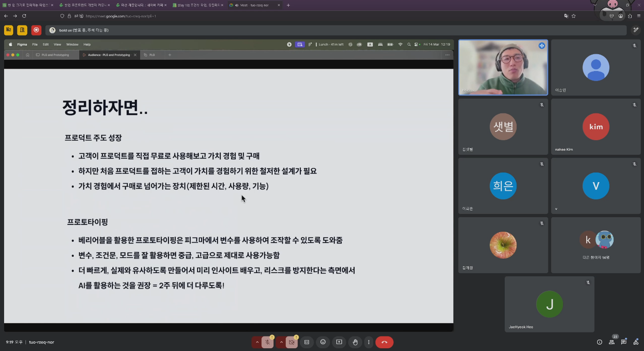Viewport: 644px width, 351px height.
Task: Open the Edit menu in shared Figma
Action: (46, 44)
